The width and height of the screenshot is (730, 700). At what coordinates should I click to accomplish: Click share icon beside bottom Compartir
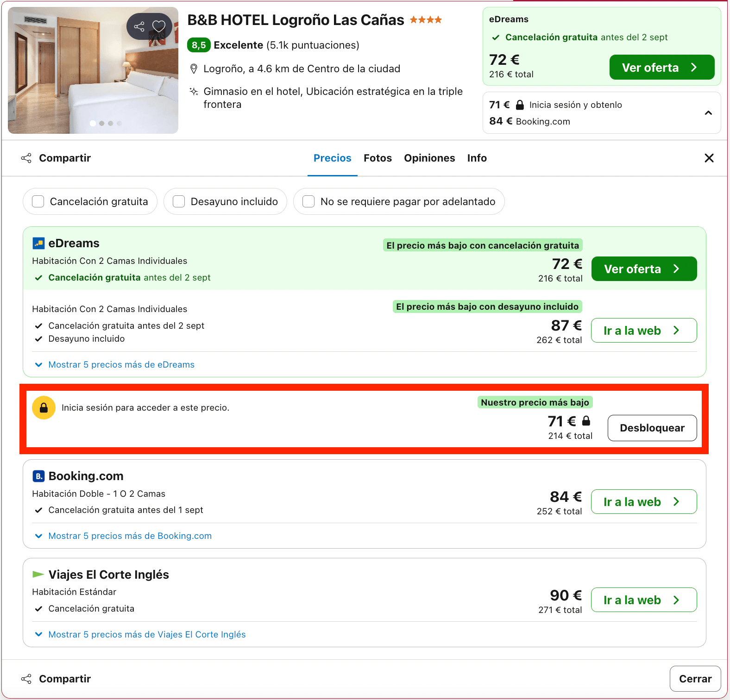pyautogui.click(x=26, y=679)
